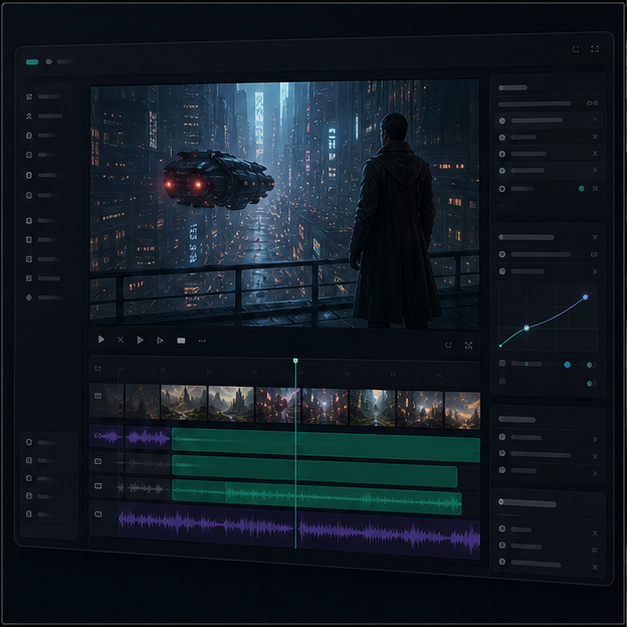Image resolution: width=627 pixels, height=627 pixels.
Task: Select the fourth thumbnail with rocky spires
Action: pos(231,404)
